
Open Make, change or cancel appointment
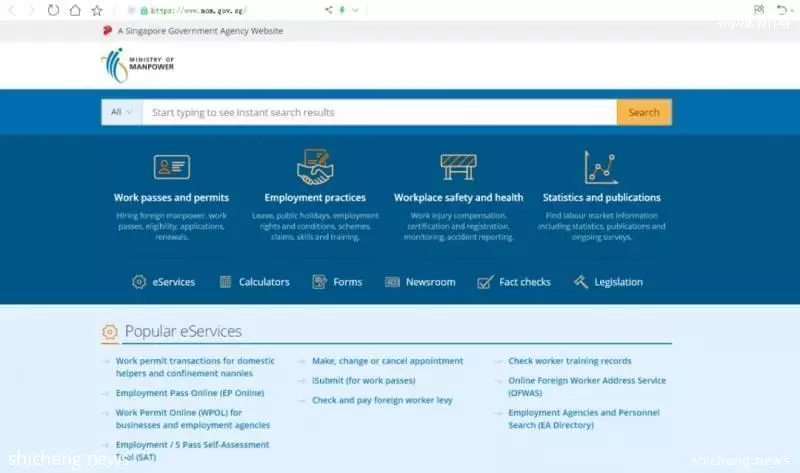tap(388, 361)
